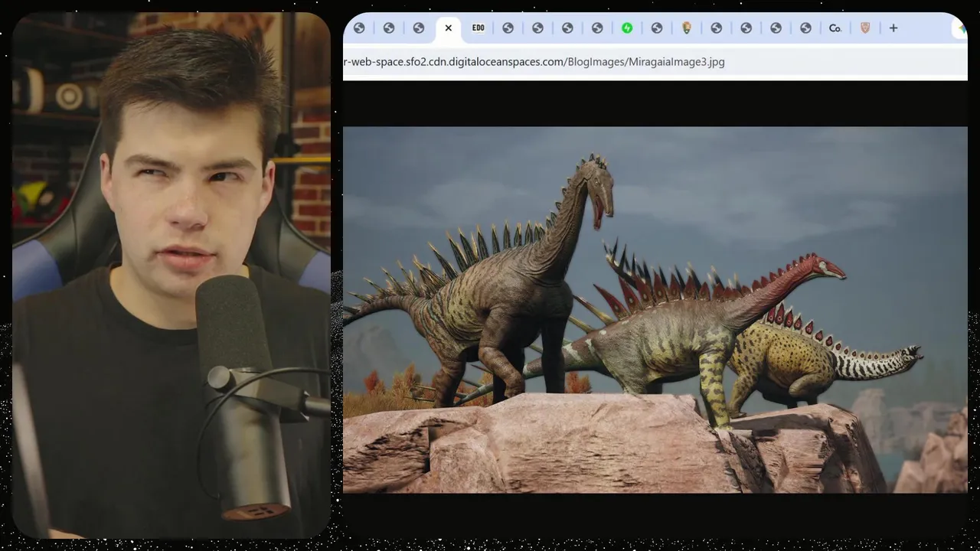Open the green lightning bolt tab
980x551 pixels.
627,28
